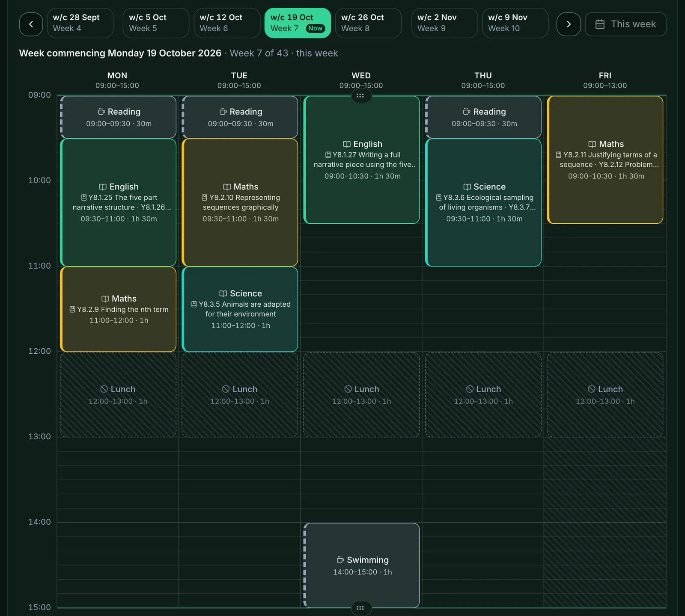
Task: Click the FRI 09:00–13:00 column header
Action: point(605,80)
